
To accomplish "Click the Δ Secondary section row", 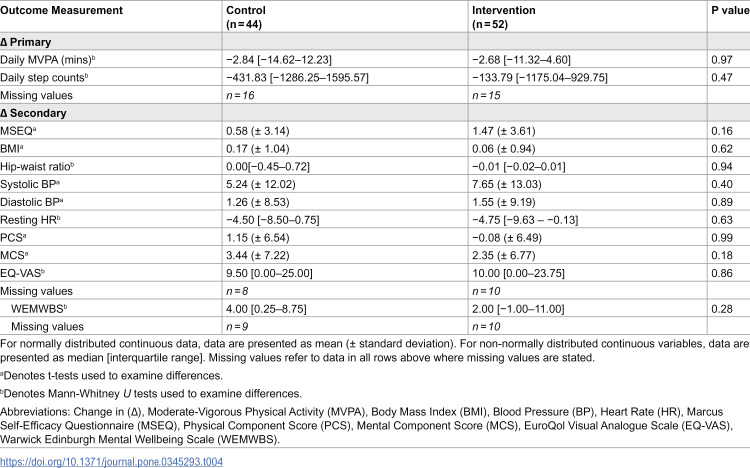I will pyautogui.click(x=375, y=113).
